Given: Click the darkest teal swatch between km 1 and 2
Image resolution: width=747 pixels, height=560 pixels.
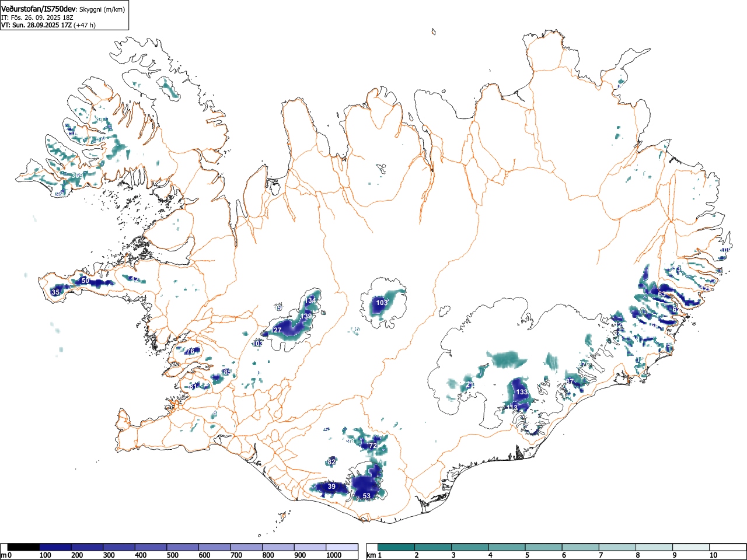Looking at the screenshot, I should tap(396, 547).
